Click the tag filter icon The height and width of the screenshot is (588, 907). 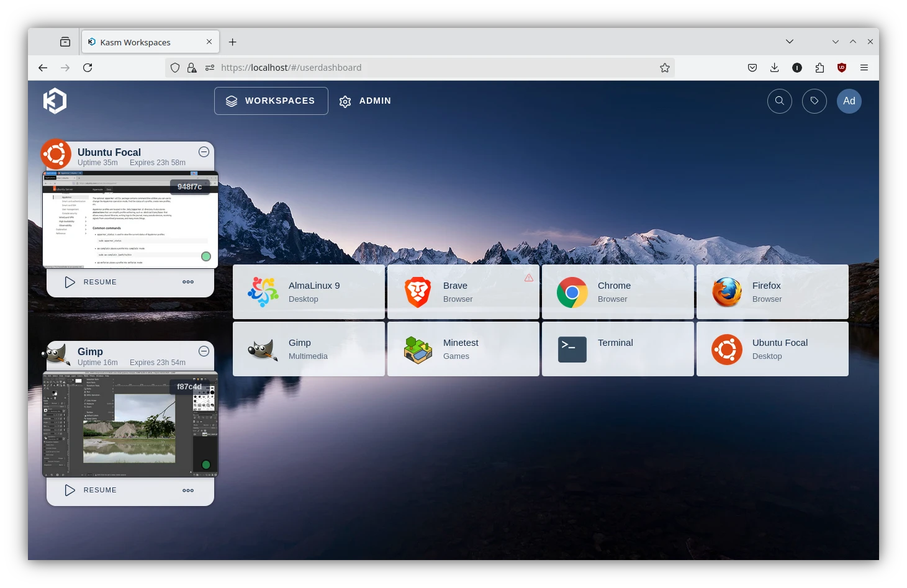point(814,101)
